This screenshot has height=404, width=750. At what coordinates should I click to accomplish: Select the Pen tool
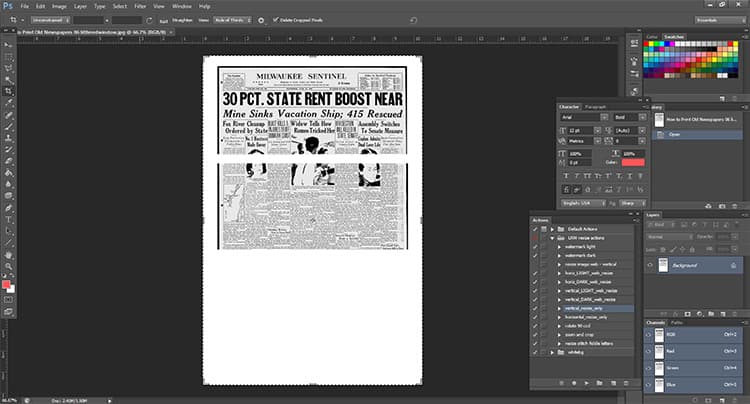pos(8,208)
